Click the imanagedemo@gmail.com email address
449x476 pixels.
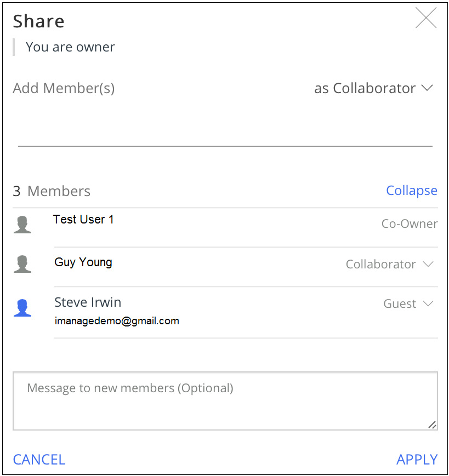pyautogui.click(x=117, y=321)
